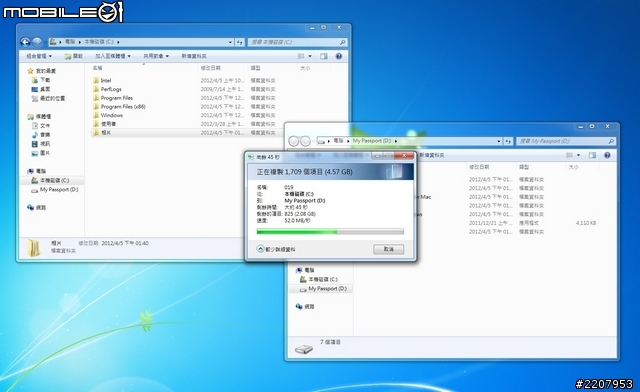640x392 pixels.
Task: Click 開啟 in C window toolbar
Action: [x=74, y=56]
